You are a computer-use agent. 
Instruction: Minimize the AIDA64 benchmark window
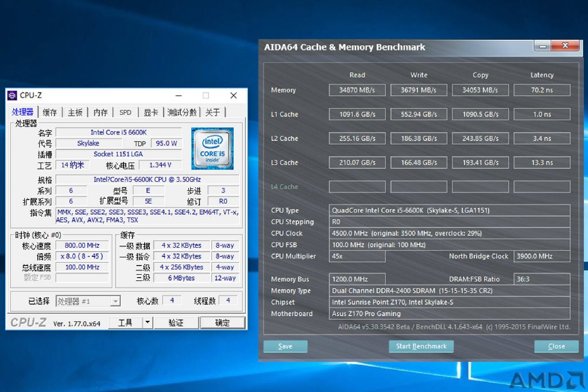pyautogui.click(x=543, y=46)
